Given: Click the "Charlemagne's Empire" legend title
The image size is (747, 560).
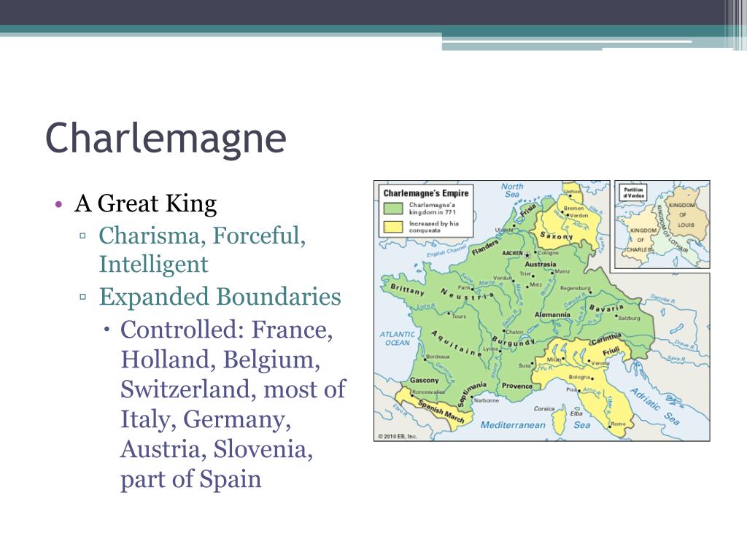Looking at the screenshot, I should [426, 193].
